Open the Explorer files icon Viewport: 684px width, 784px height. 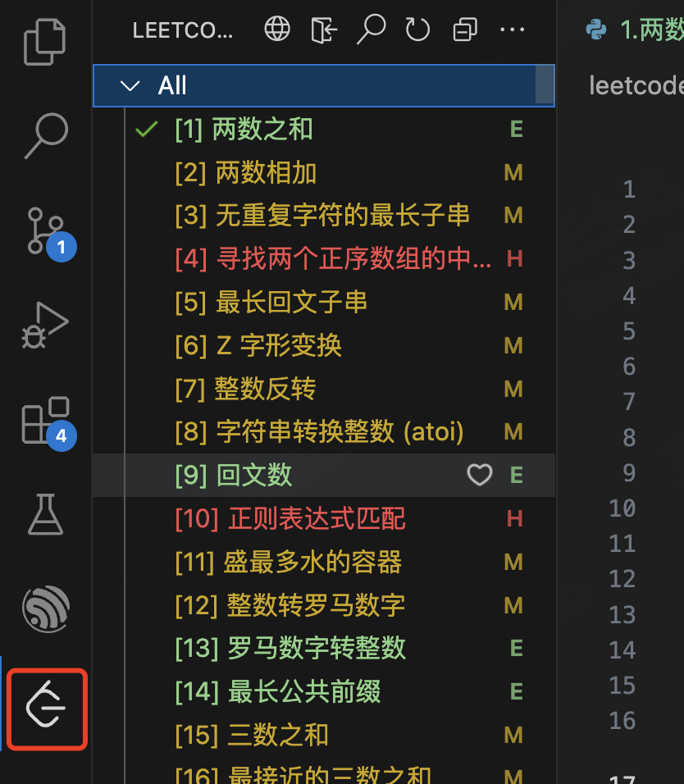[x=45, y=42]
